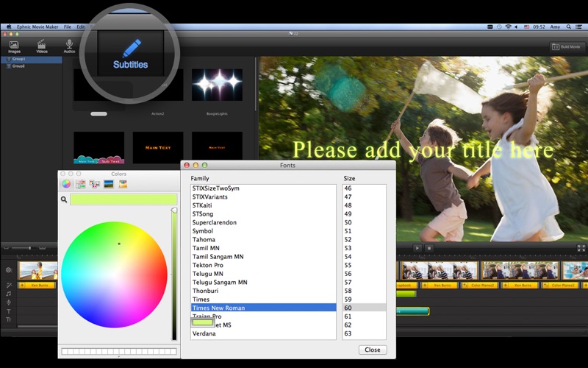This screenshot has width=588, height=368.
Task: Open the Amy user menu
Action: tap(555, 26)
